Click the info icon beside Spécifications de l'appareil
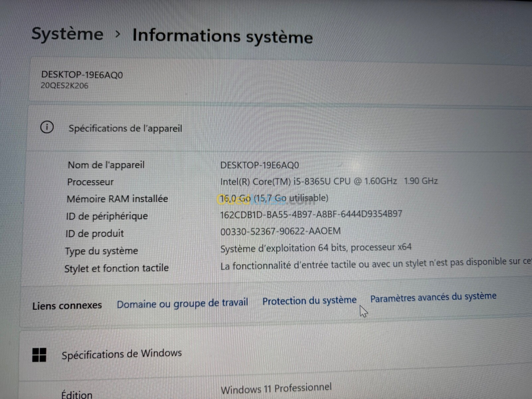The image size is (532, 399). [47, 127]
